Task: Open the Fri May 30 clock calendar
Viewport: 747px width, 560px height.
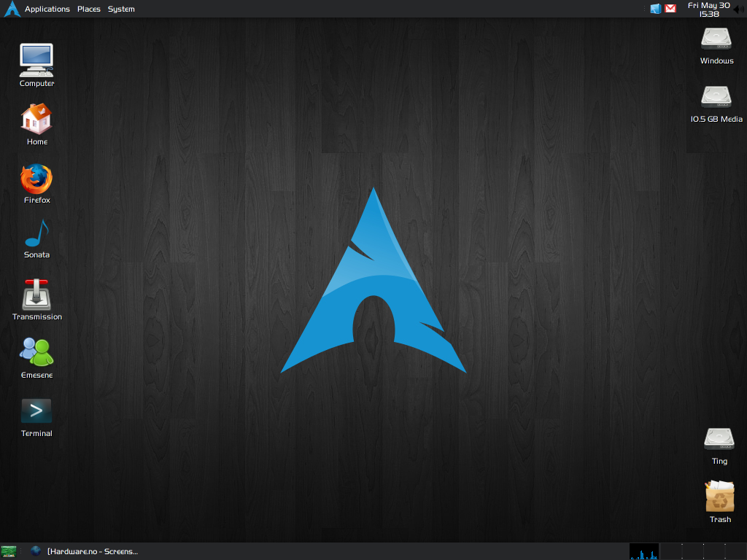Action: coord(709,9)
